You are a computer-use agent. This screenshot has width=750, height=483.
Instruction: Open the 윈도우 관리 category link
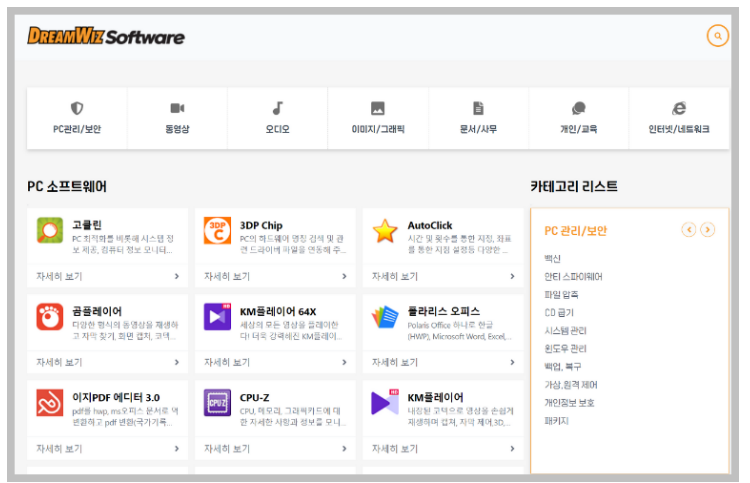565,349
